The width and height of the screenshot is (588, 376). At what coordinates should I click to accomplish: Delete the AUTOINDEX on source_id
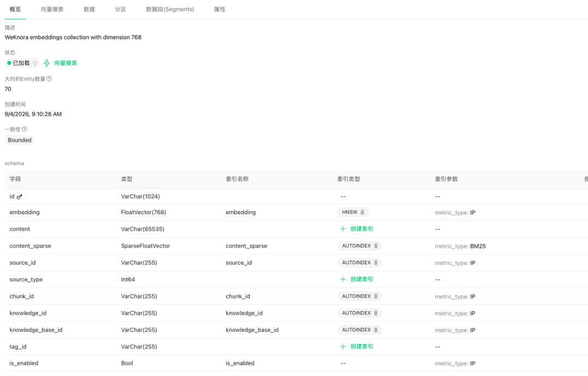click(376, 263)
